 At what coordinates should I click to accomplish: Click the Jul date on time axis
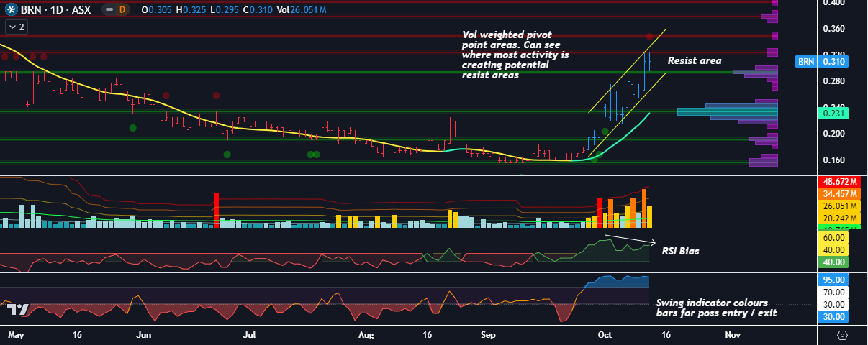click(250, 335)
